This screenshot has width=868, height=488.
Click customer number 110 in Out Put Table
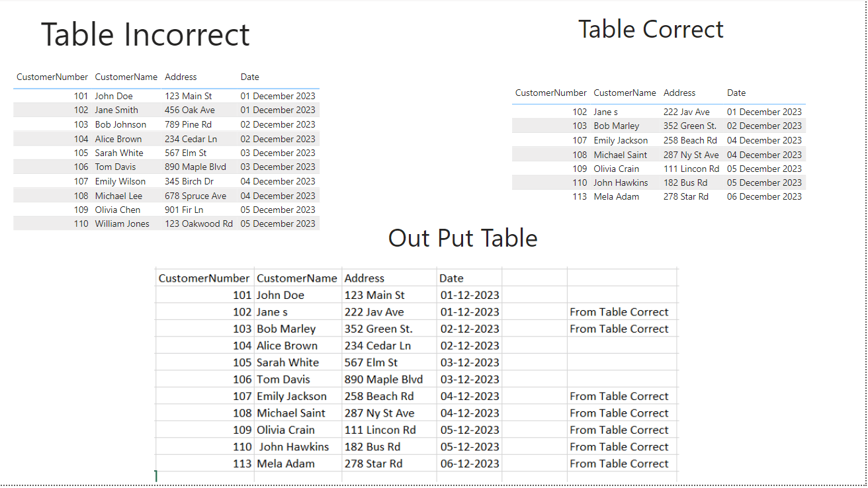click(x=241, y=446)
